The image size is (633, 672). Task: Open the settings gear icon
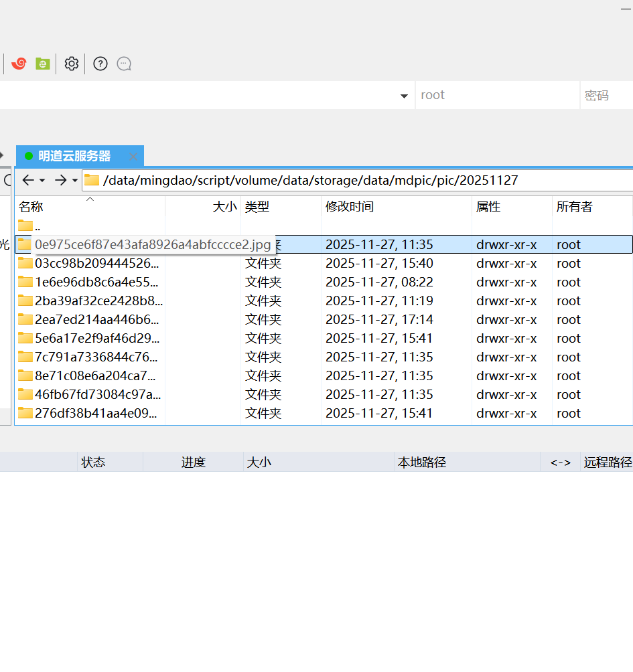(71, 64)
